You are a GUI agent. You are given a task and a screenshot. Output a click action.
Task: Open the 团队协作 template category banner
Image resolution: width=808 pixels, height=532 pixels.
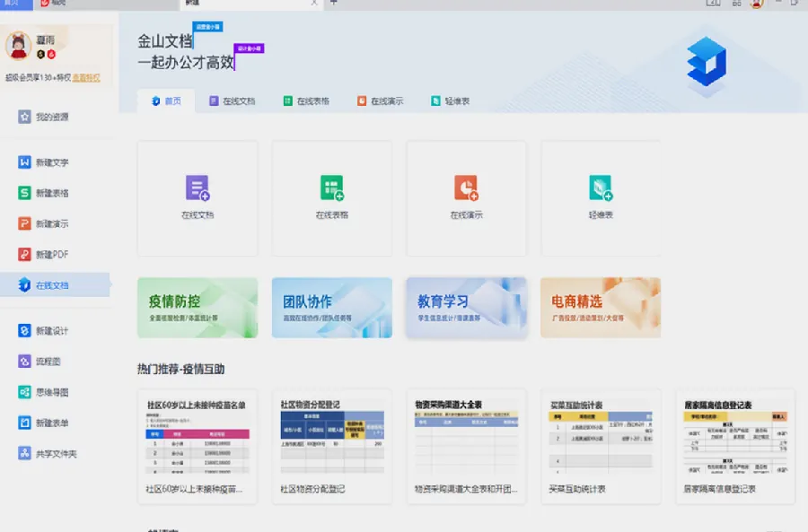(332, 308)
